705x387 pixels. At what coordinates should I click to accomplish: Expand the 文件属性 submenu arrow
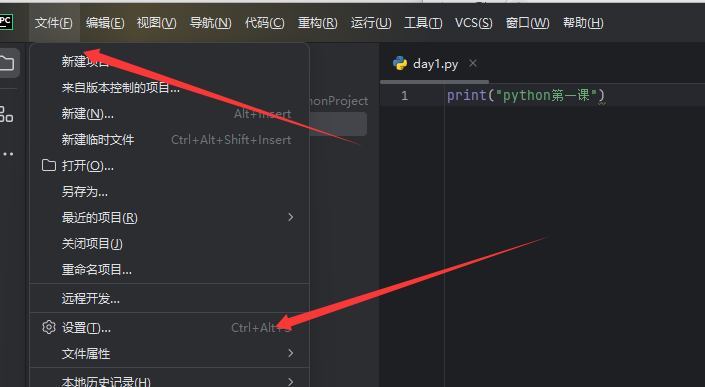(x=290, y=353)
